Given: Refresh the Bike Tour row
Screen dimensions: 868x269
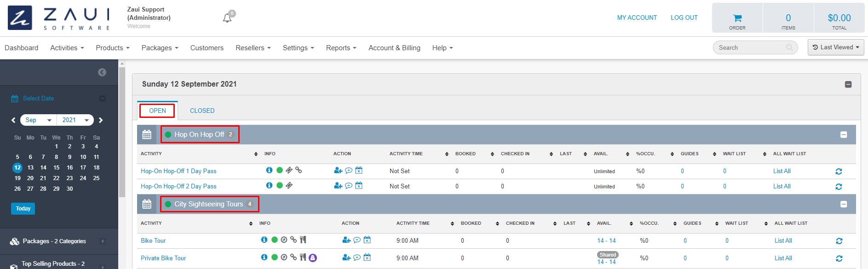Looking at the screenshot, I should pyautogui.click(x=839, y=241).
